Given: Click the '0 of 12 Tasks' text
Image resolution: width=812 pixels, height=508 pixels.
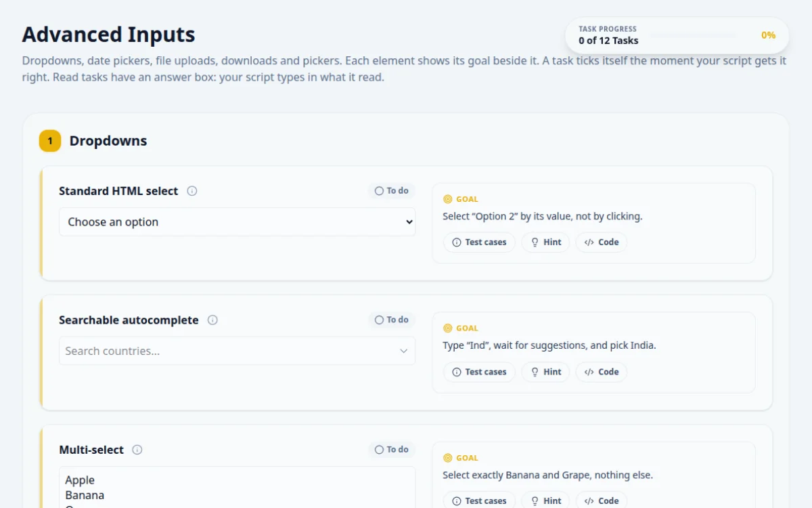Looking at the screenshot, I should (608, 41).
